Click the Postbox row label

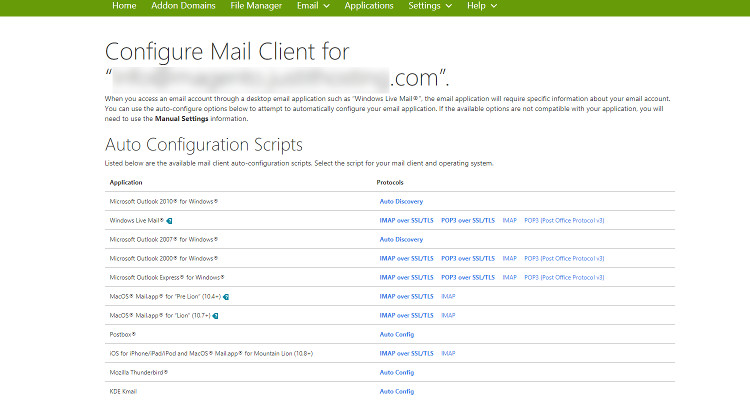[122, 334]
